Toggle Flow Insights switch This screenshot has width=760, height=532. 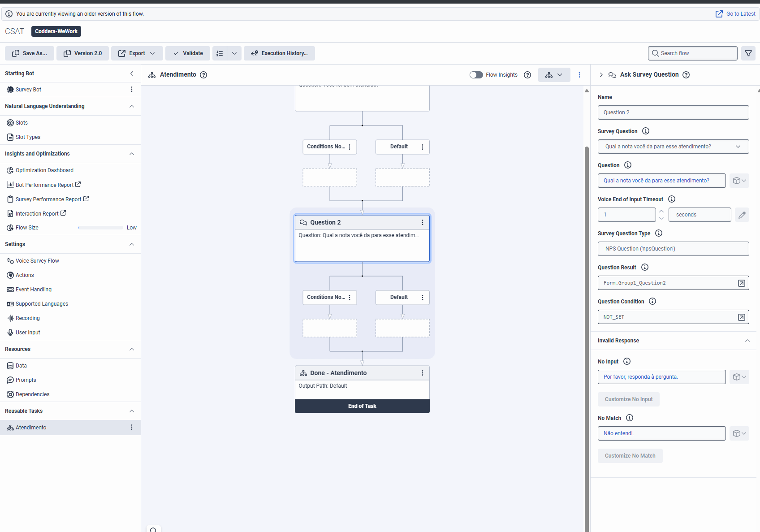pyautogui.click(x=476, y=75)
